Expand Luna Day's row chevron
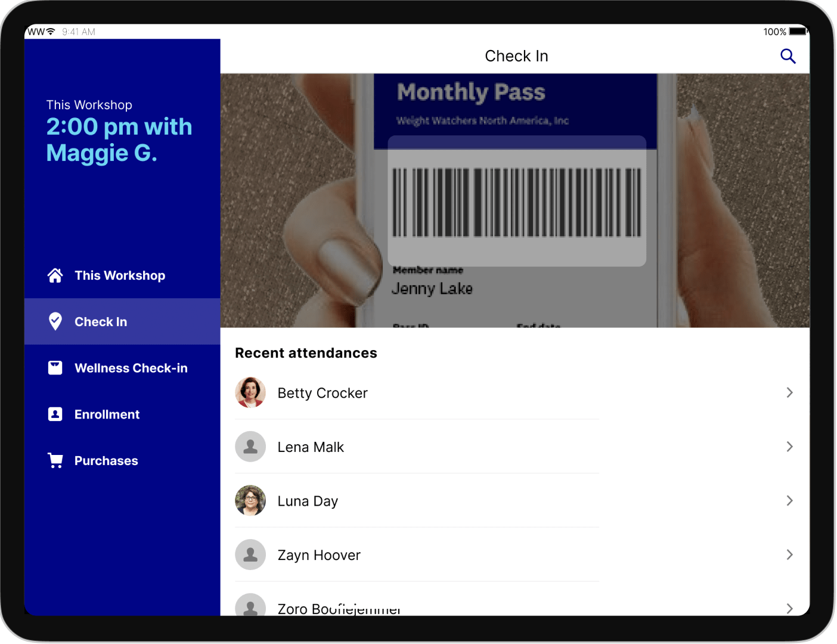This screenshot has height=644, width=837. (x=789, y=501)
